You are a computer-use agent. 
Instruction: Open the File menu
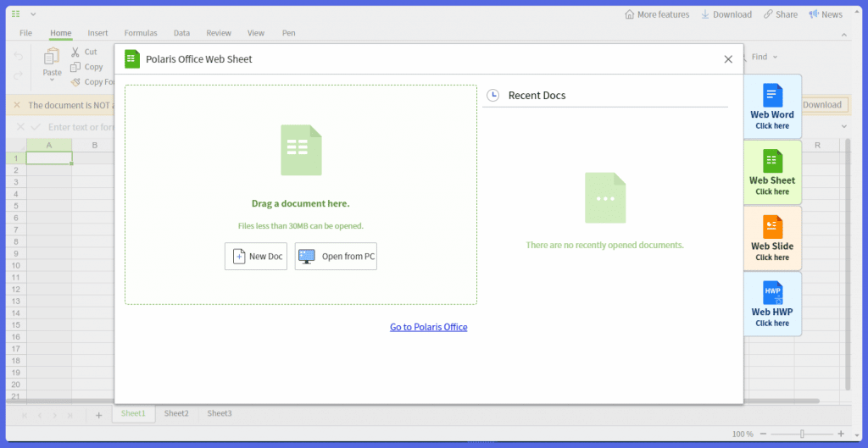(x=26, y=33)
